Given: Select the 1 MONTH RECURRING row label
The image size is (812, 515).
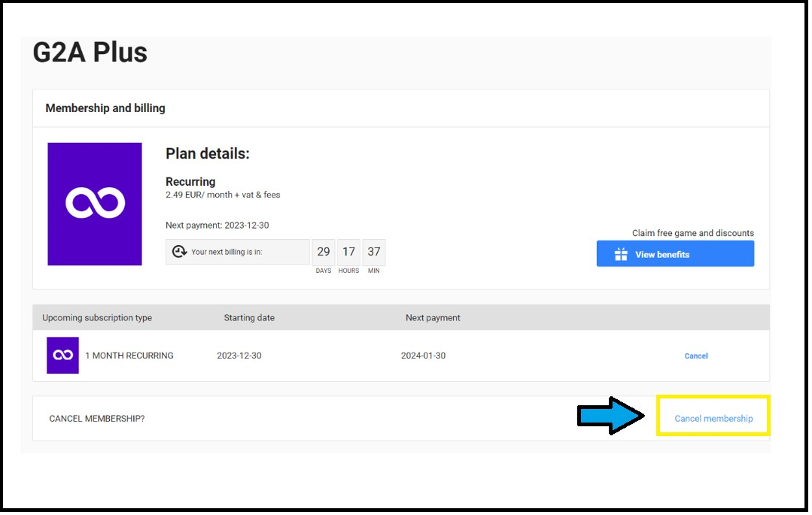Looking at the screenshot, I should (x=129, y=356).
